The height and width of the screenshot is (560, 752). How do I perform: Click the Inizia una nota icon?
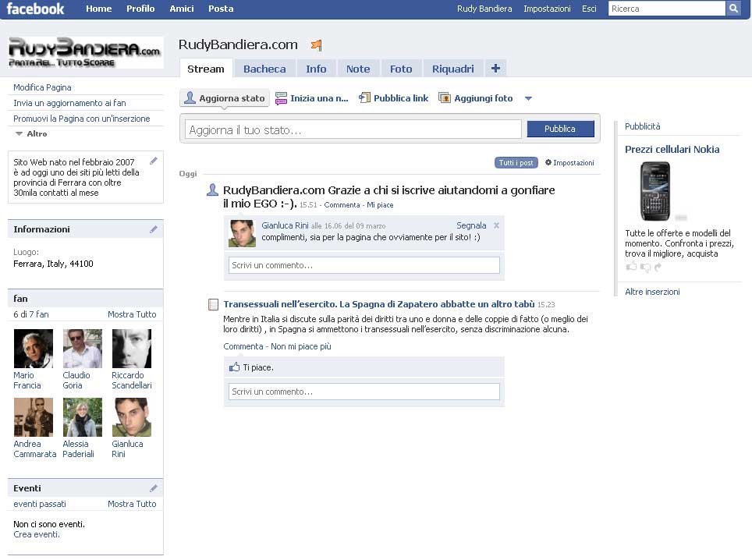pos(281,98)
